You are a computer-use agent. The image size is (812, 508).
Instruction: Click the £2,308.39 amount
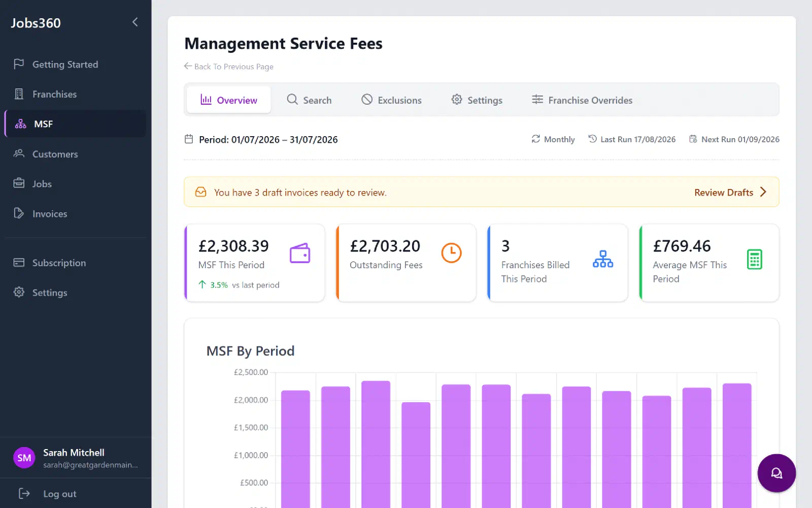pyautogui.click(x=233, y=246)
